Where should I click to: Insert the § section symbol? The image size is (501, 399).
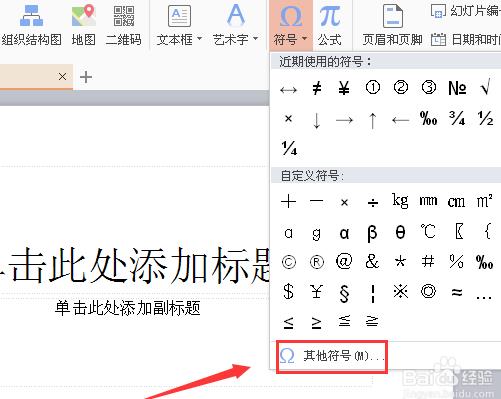tap(344, 293)
